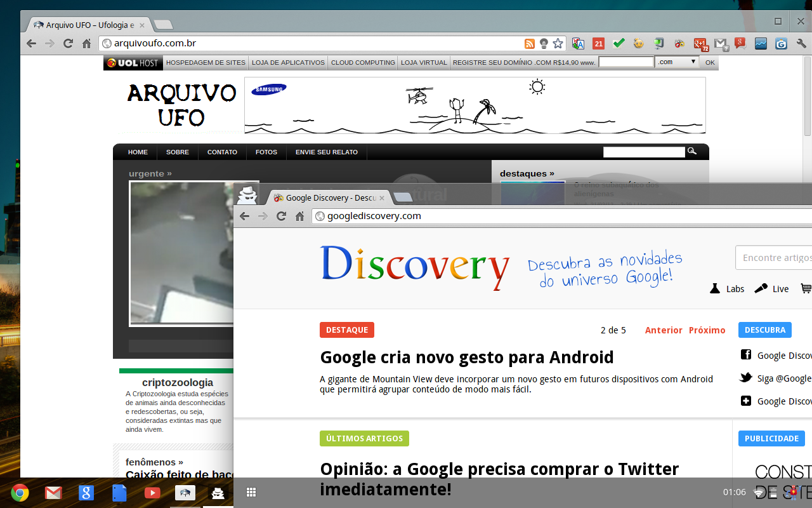Screen dimensions: 812x508
Task: Click the Encontre artigos search field
Action: point(774,258)
